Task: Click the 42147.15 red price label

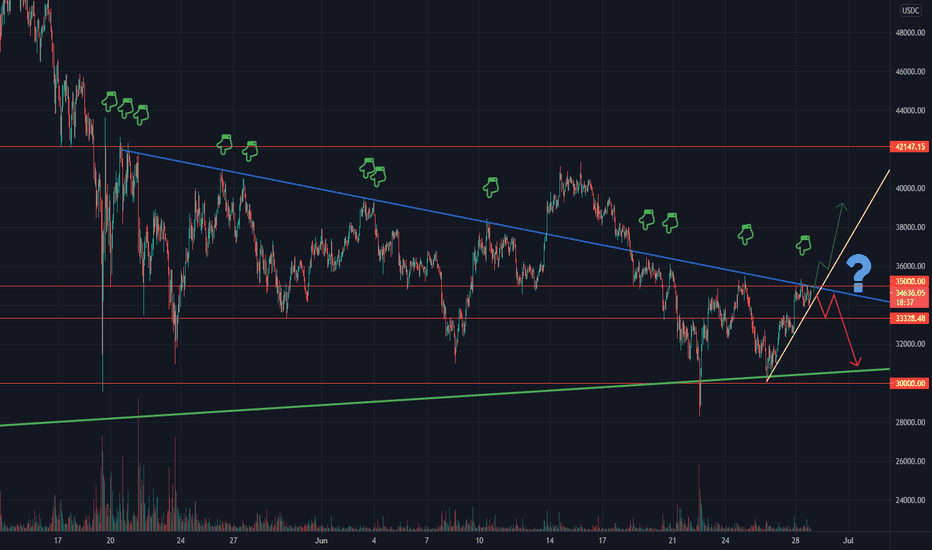Action: [x=909, y=146]
